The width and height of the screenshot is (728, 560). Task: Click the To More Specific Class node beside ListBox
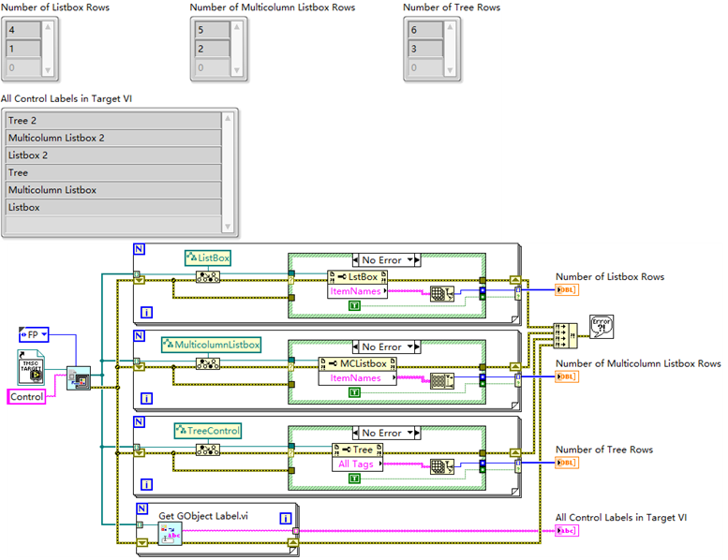208,276
